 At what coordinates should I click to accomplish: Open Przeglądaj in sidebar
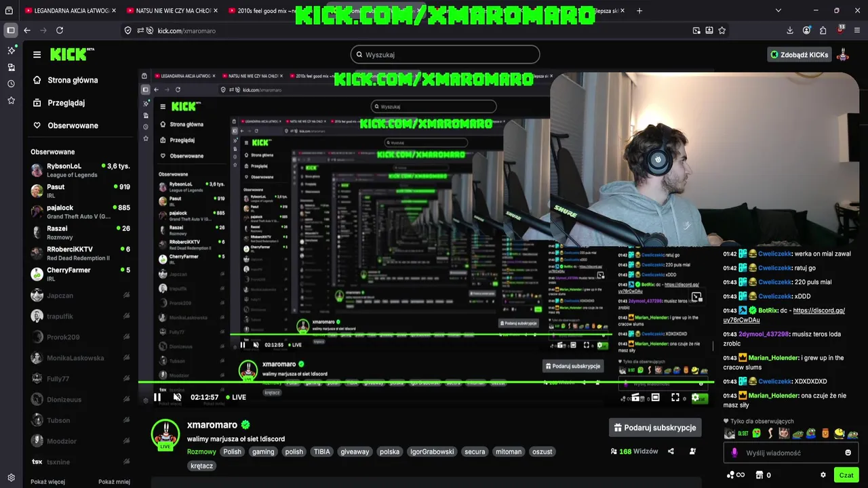pyautogui.click(x=59, y=103)
